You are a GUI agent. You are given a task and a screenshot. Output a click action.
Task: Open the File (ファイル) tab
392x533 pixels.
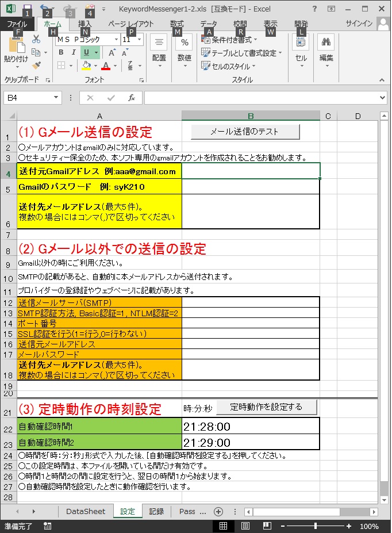tap(17, 24)
